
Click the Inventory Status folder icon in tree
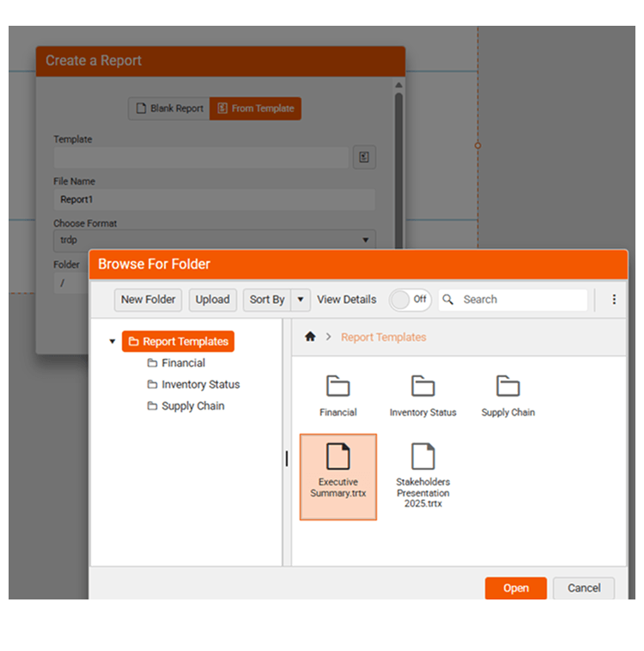click(152, 385)
